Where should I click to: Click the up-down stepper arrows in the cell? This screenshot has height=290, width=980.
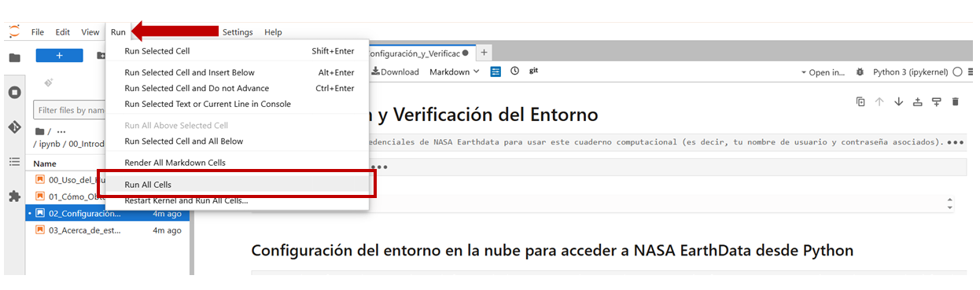950,204
